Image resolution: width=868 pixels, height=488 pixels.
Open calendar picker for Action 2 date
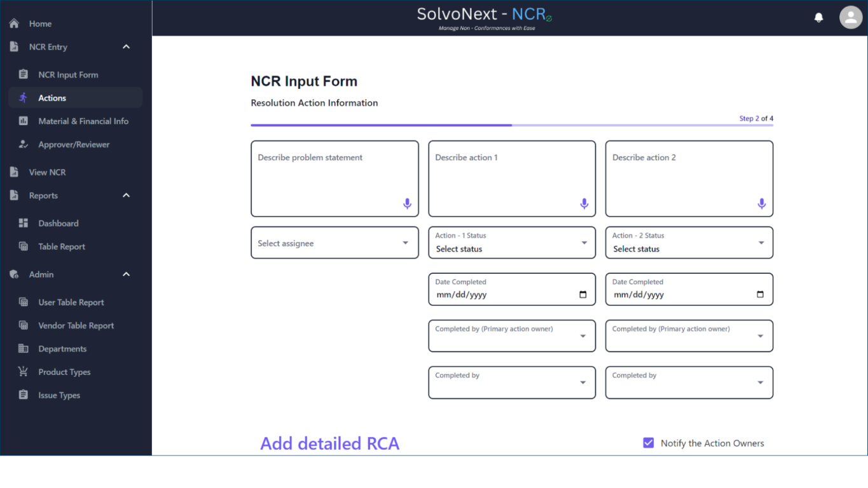click(760, 295)
